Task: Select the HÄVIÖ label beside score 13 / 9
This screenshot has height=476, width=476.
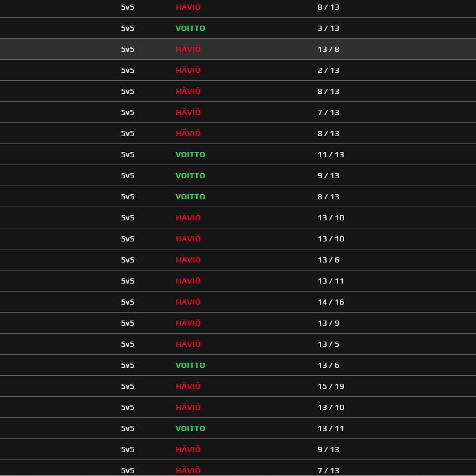Action: coord(188,323)
